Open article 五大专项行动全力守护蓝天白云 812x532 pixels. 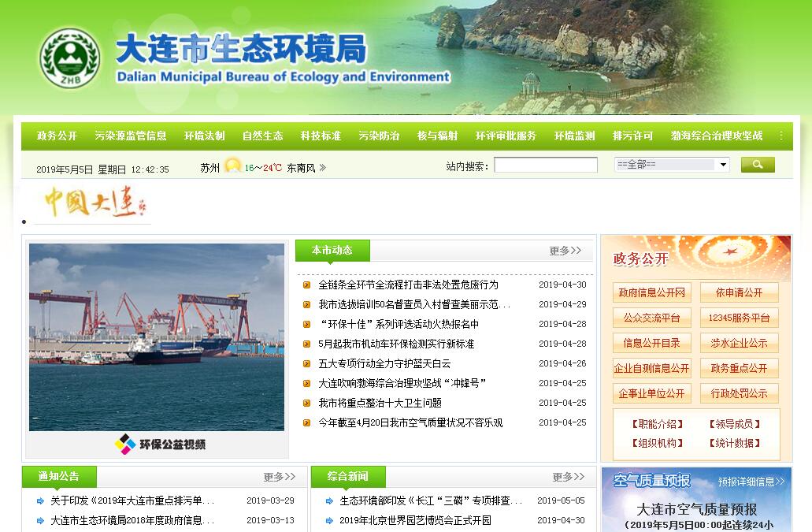385,363
